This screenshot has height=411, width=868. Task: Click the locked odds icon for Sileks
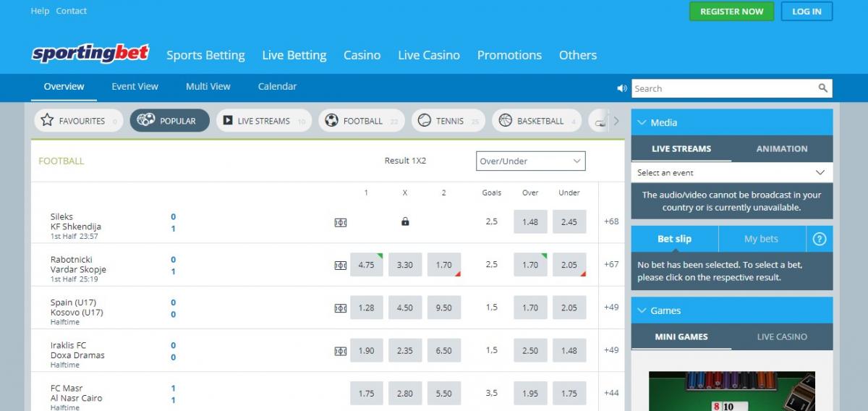pos(405,221)
